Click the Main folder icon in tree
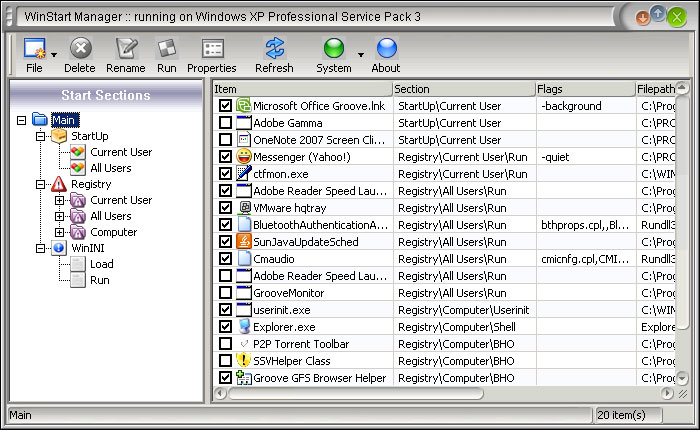The height and width of the screenshot is (430, 700). pyautogui.click(x=40, y=119)
